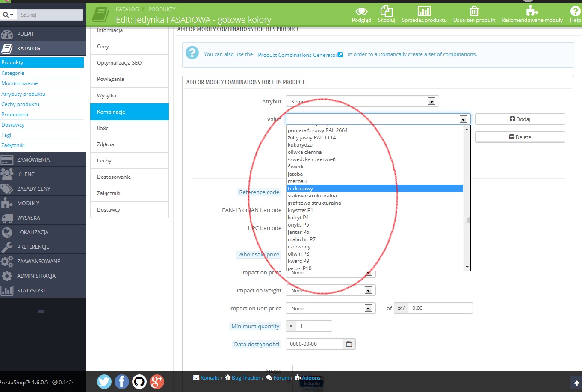
Task: Open Producenci in the Katalog submenu
Action: [15, 115]
